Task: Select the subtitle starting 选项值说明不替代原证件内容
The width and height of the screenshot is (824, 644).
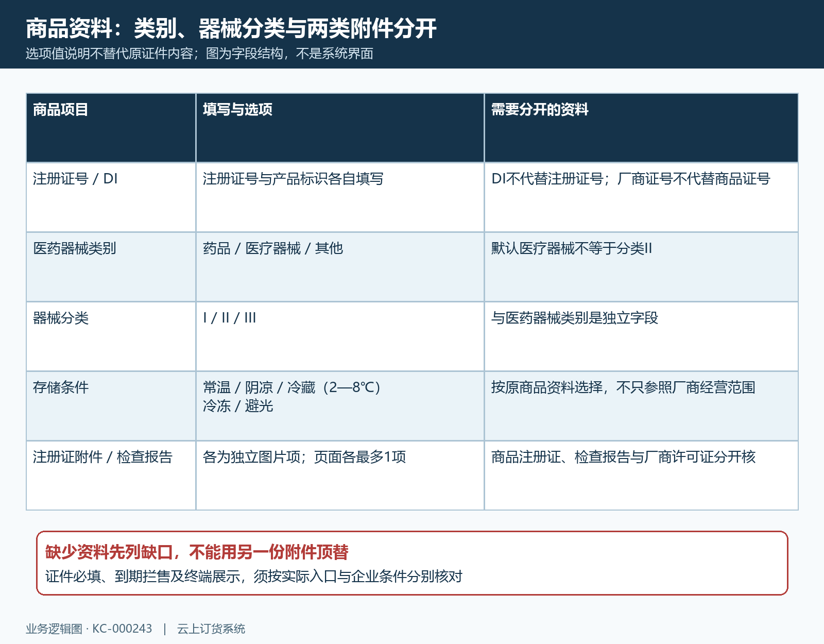Action: click(x=199, y=54)
